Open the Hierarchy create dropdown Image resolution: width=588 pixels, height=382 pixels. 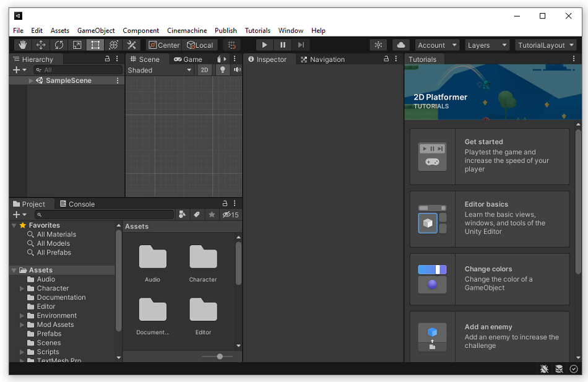[20, 70]
